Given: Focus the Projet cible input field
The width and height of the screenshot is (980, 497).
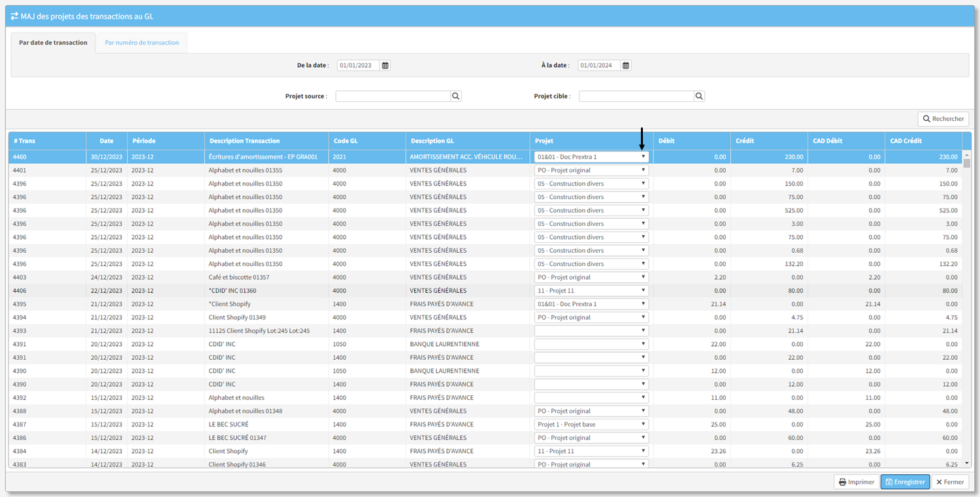Looking at the screenshot, I should coord(636,96).
